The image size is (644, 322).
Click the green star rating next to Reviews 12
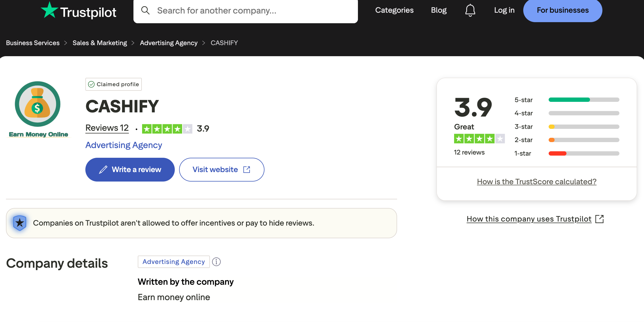(167, 129)
